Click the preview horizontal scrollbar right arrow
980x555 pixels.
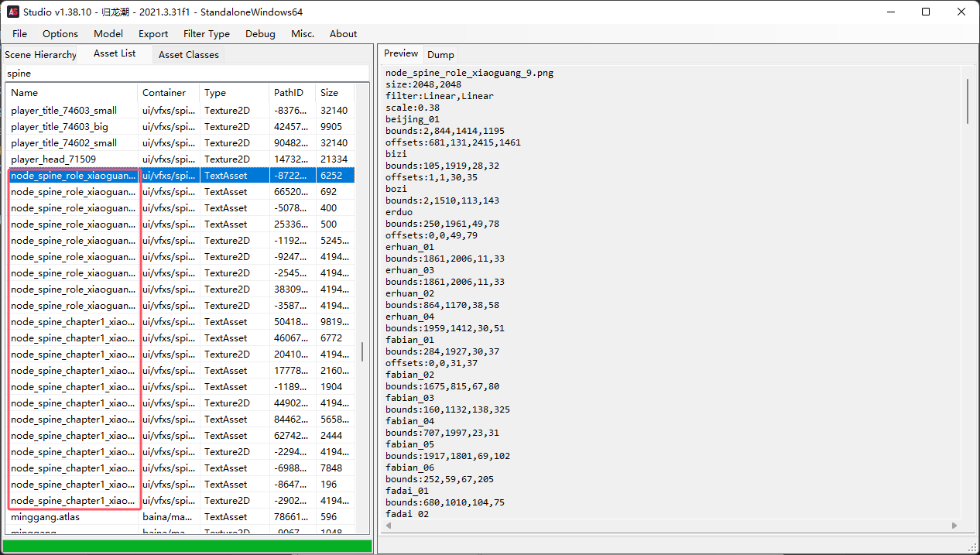(x=953, y=526)
